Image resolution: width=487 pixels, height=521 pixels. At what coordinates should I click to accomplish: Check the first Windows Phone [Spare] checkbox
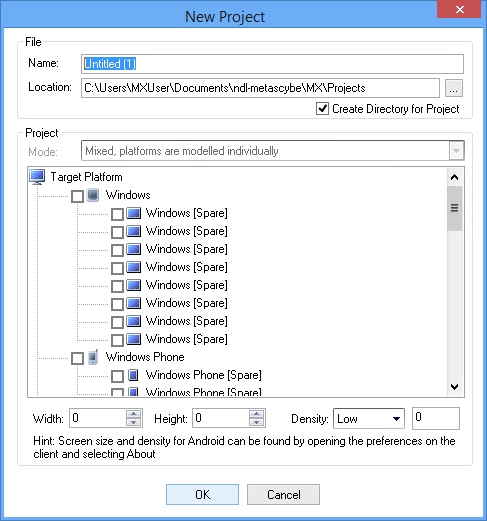click(117, 376)
